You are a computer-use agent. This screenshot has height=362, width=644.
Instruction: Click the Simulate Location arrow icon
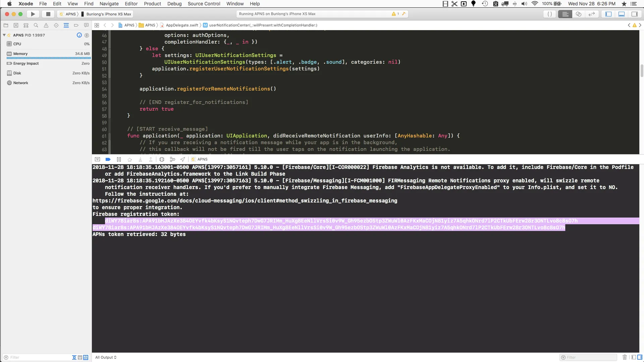(x=182, y=159)
